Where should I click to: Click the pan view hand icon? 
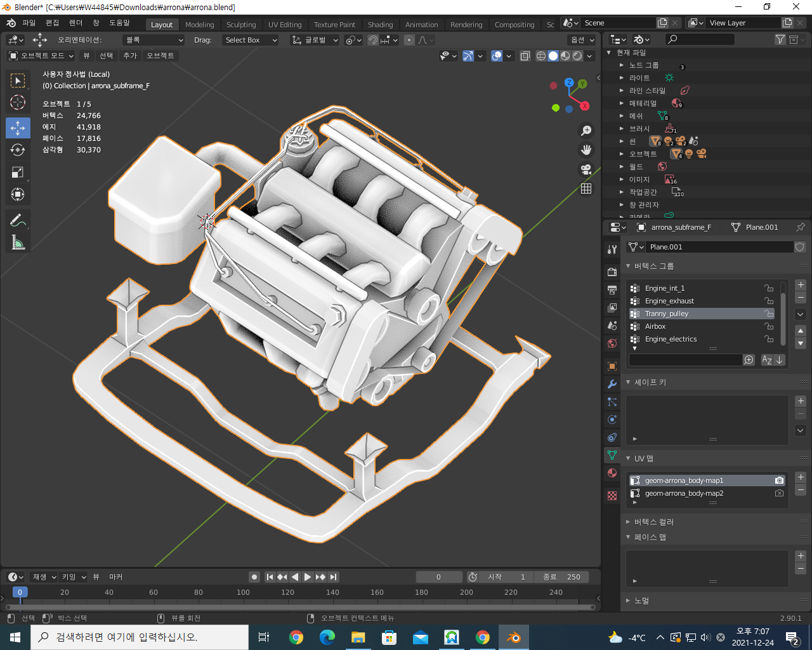586,150
